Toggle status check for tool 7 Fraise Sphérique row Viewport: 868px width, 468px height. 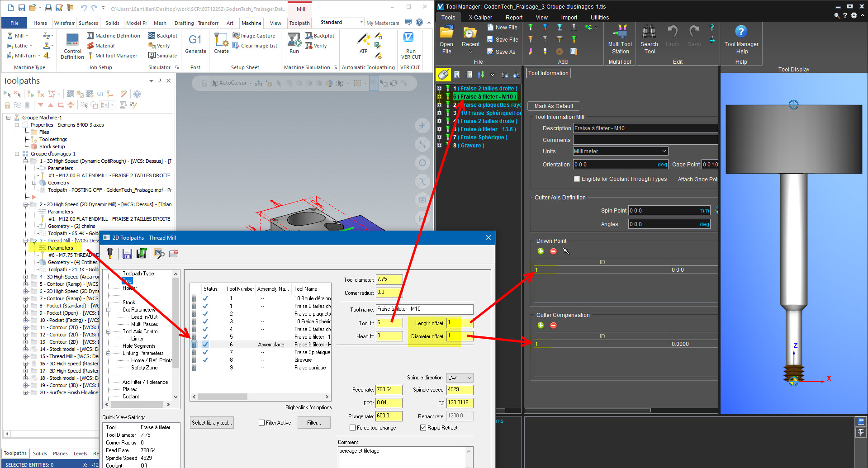click(205, 352)
